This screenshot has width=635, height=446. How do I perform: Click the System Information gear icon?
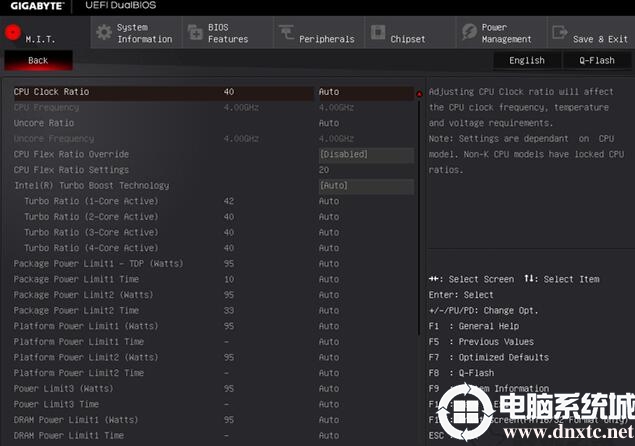coord(104,32)
